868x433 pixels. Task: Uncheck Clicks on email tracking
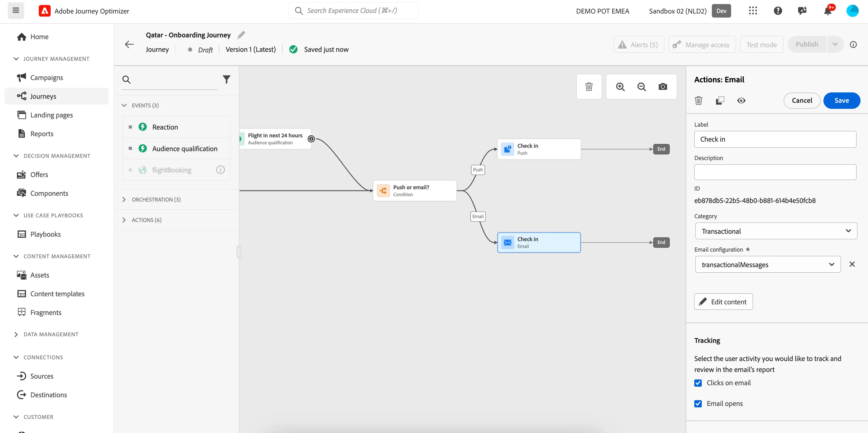coord(698,383)
